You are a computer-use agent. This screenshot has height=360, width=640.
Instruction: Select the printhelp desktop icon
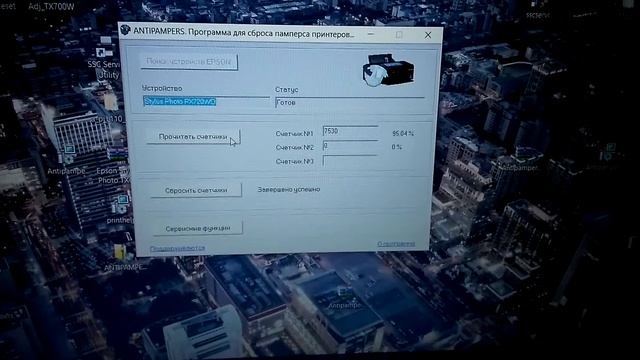pyautogui.click(x=120, y=209)
